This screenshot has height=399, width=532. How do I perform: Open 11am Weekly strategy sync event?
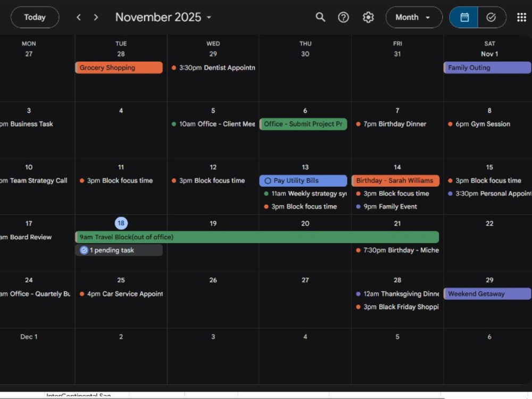click(x=305, y=194)
